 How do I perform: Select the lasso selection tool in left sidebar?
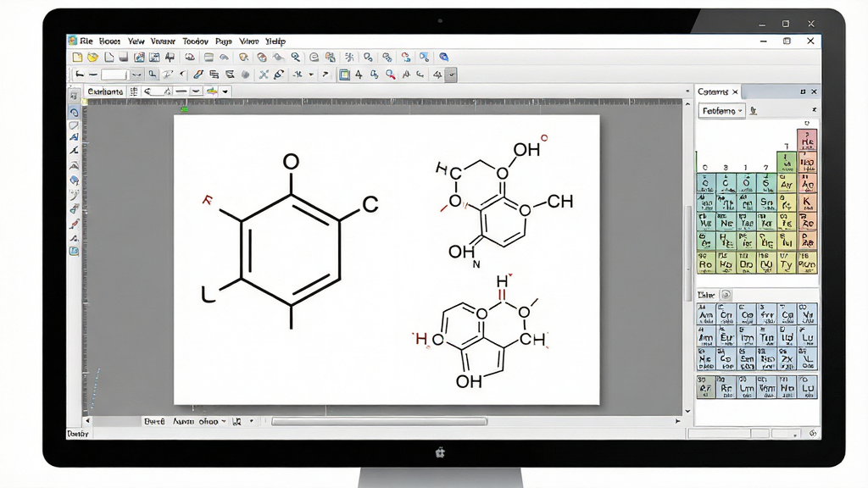(75, 113)
